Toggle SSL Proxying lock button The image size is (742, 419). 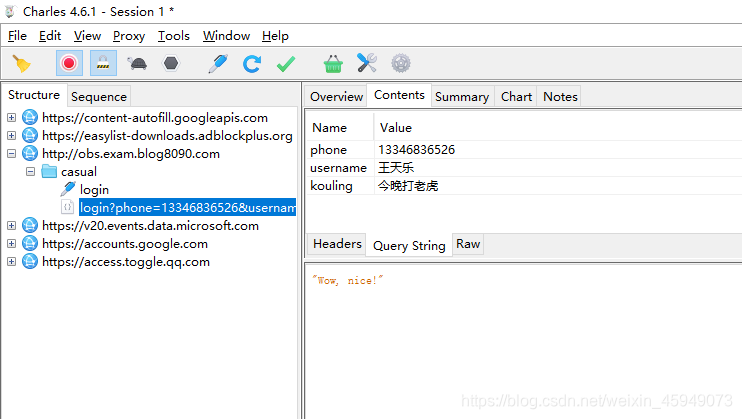(x=103, y=63)
